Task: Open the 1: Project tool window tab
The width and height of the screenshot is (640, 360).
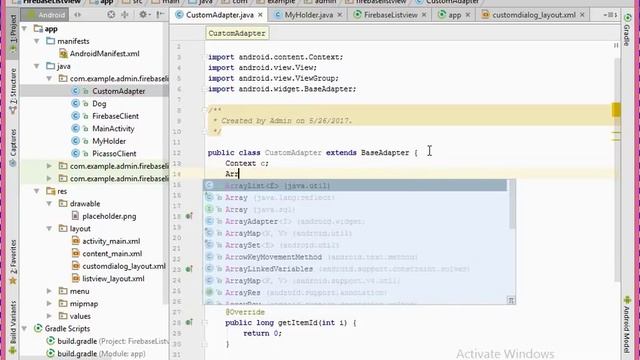Action: (x=13, y=33)
